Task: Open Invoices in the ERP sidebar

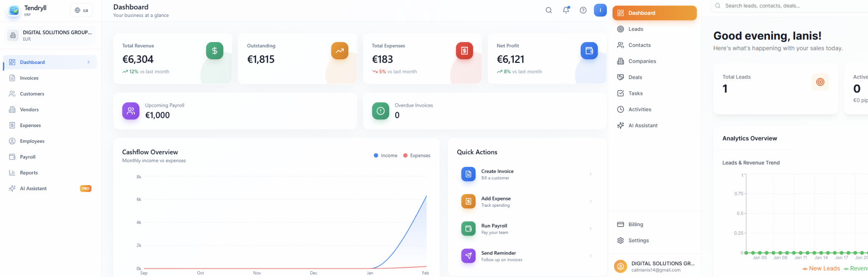Action: (29, 78)
